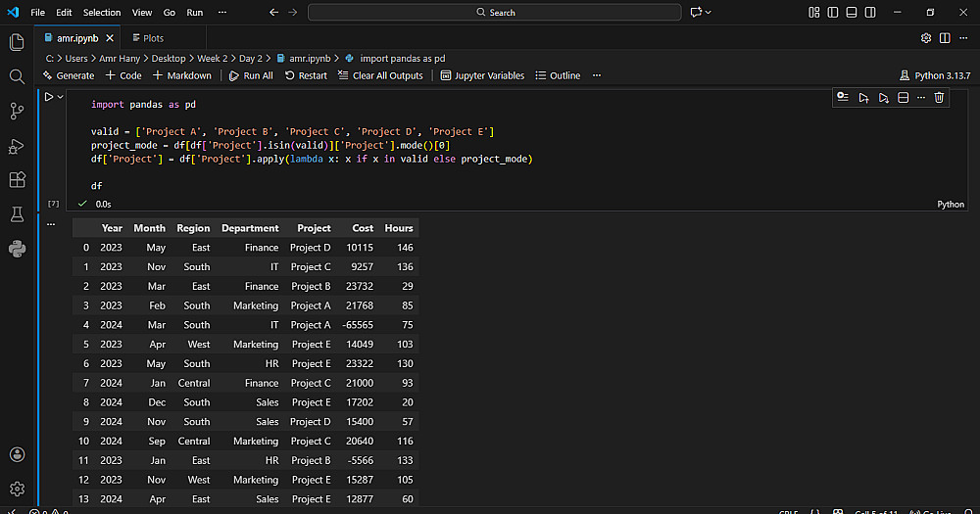
Task: Run the code cell play button
Action: point(48,97)
